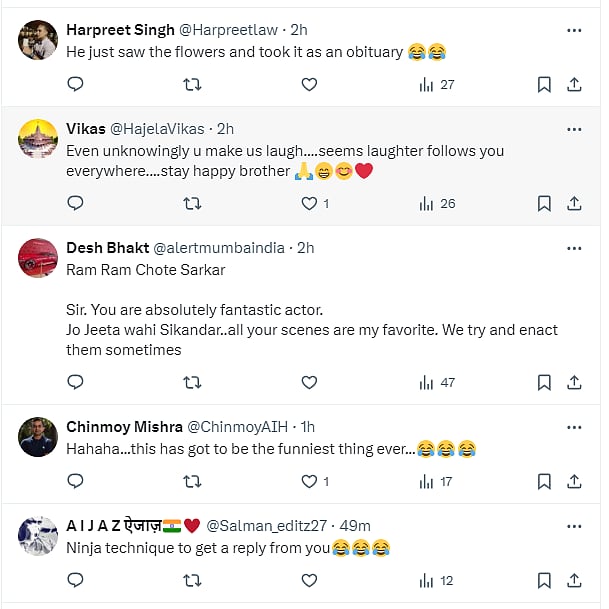This screenshot has height=609, width=609.
Task: Retweet Vikas's laughter comment
Action: 192,204
